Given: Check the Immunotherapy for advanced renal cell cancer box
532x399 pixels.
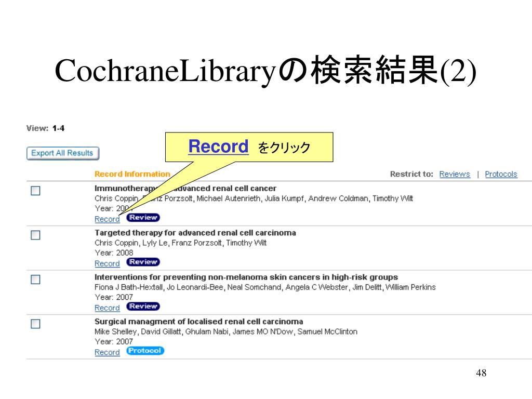Looking at the screenshot, I should (x=35, y=191).
